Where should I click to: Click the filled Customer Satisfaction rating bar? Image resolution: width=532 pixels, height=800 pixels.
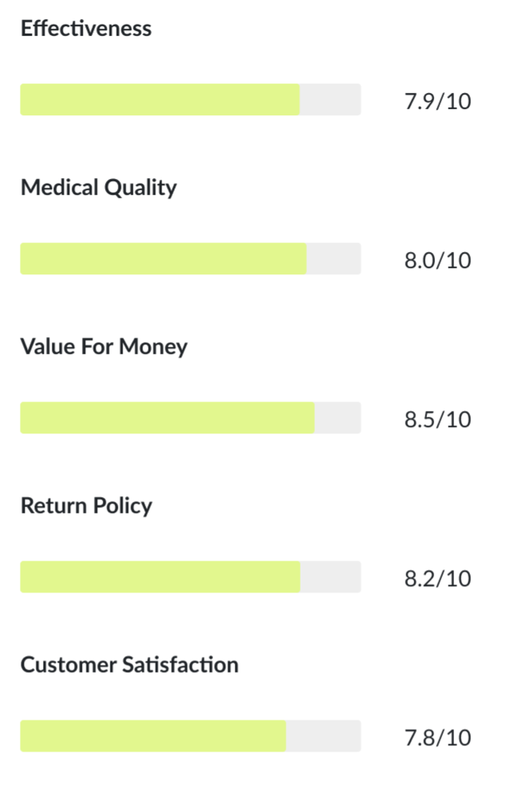click(153, 736)
